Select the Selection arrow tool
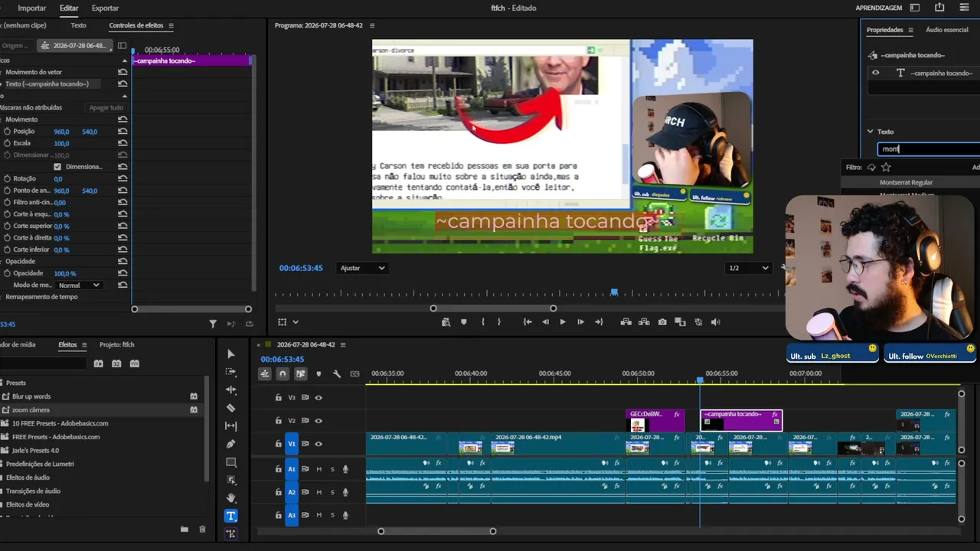The height and width of the screenshot is (551, 980). point(230,354)
